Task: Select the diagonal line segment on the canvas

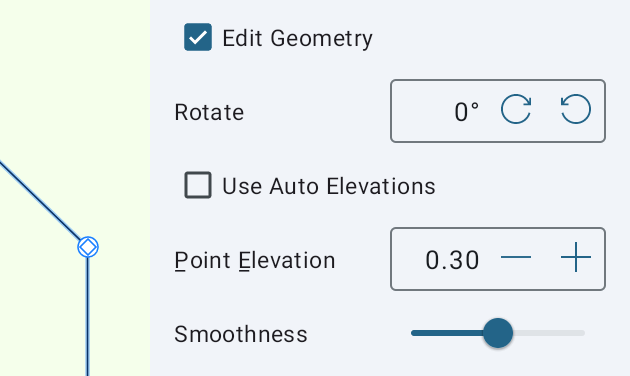Action: pyautogui.click(x=40, y=201)
